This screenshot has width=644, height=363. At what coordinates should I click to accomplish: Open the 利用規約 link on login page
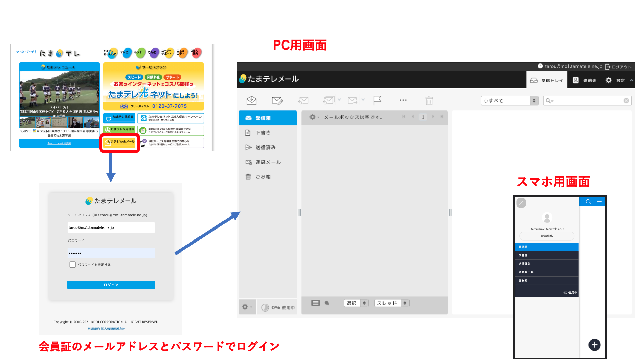pos(94,329)
